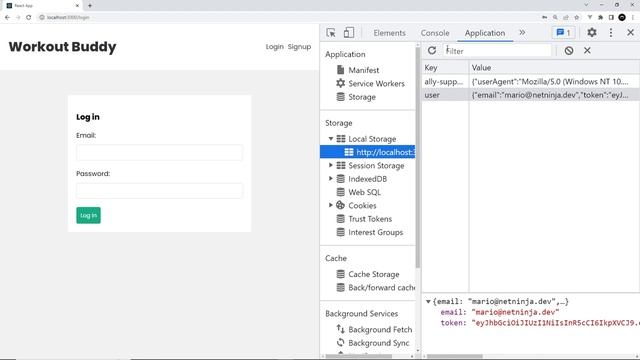The width and height of the screenshot is (640, 360).
Task: Open the zoom magnifier icon in address bar
Action: coord(555,17)
